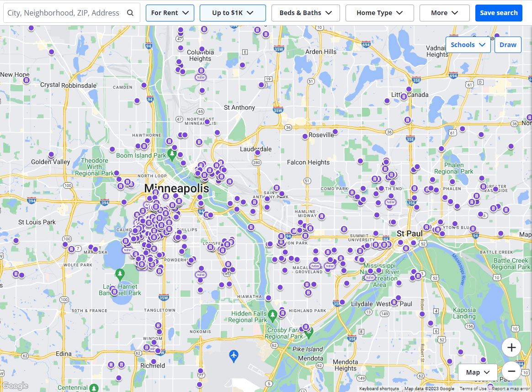Expand the Beds & Baths filter
The height and width of the screenshot is (392, 532).
click(306, 13)
